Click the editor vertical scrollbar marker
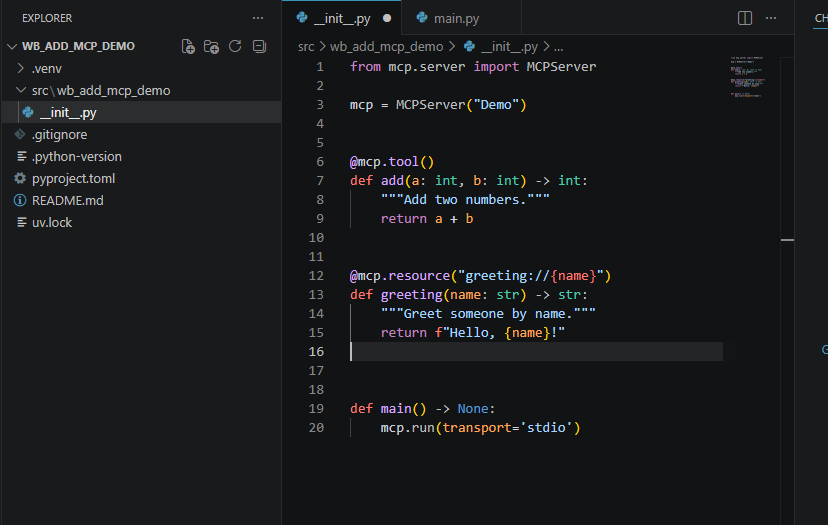Viewport: 828px width, 525px height. click(787, 240)
